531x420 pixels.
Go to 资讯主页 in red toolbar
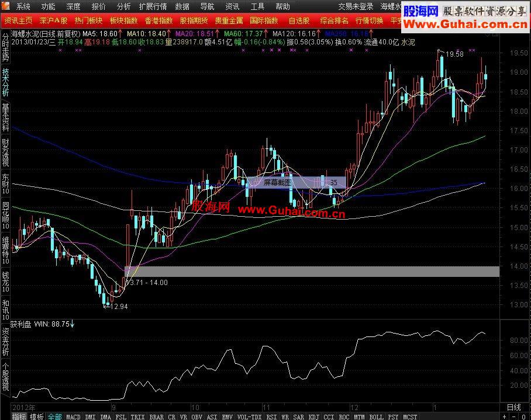[18, 20]
